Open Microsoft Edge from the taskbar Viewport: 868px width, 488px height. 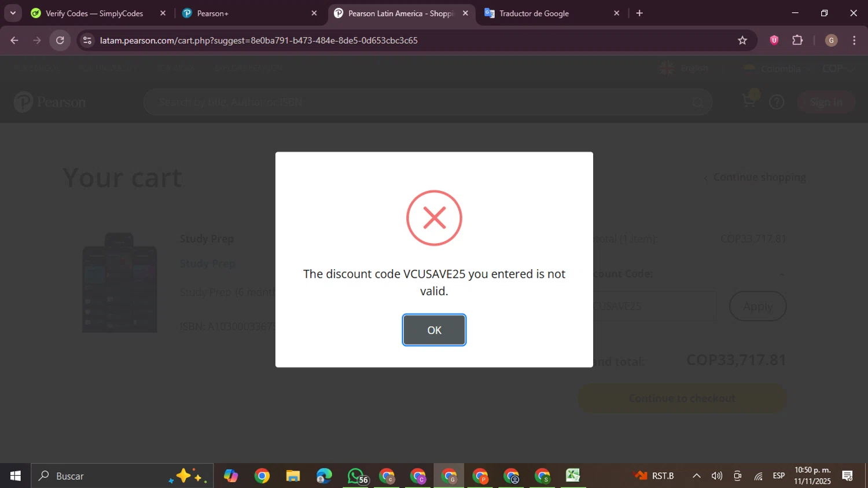[324, 476]
